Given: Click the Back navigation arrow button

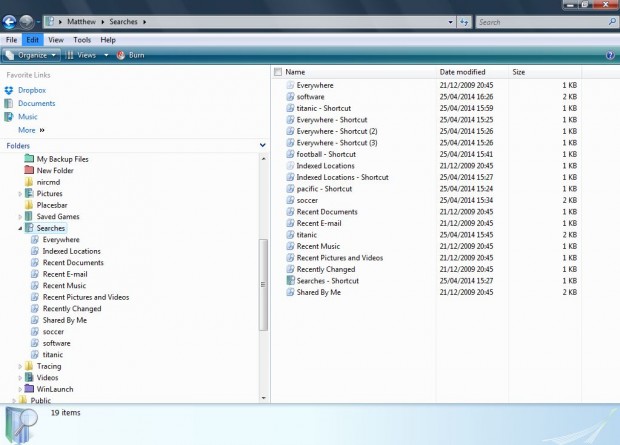Looking at the screenshot, I should (9, 22).
